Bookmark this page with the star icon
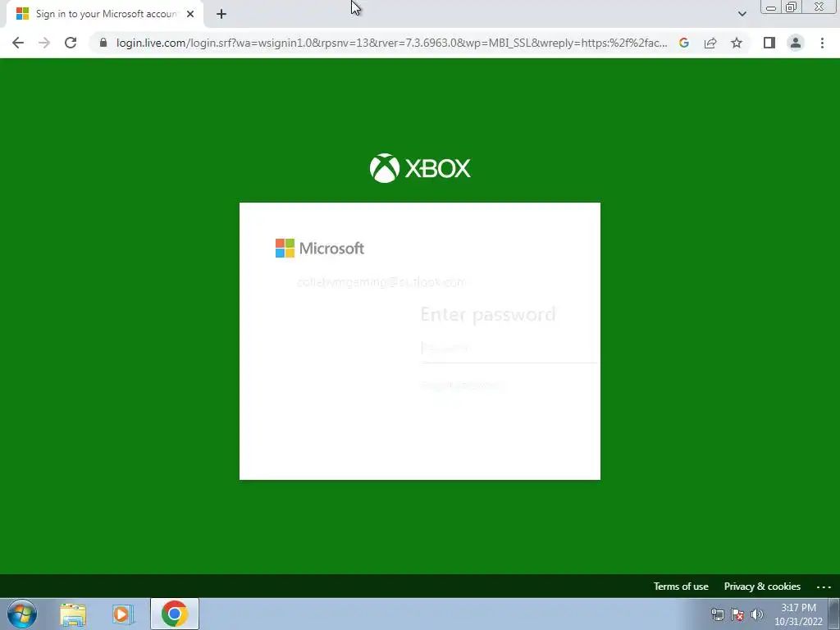 (x=737, y=43)
